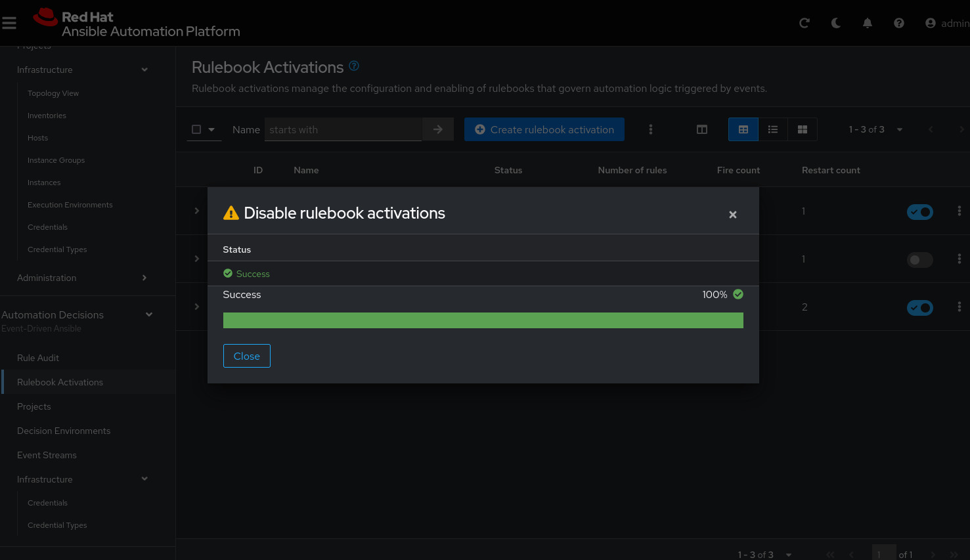This screenshot has height=560, width=970.
Task: Open manage columns icon
Action: [702, 129]
